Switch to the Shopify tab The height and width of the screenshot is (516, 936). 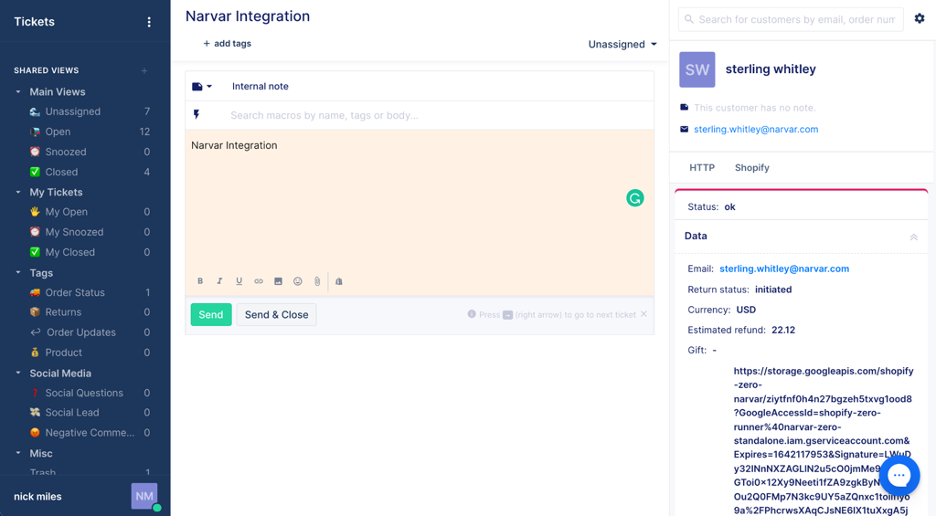pyautogui.click(x=752, y=168)
